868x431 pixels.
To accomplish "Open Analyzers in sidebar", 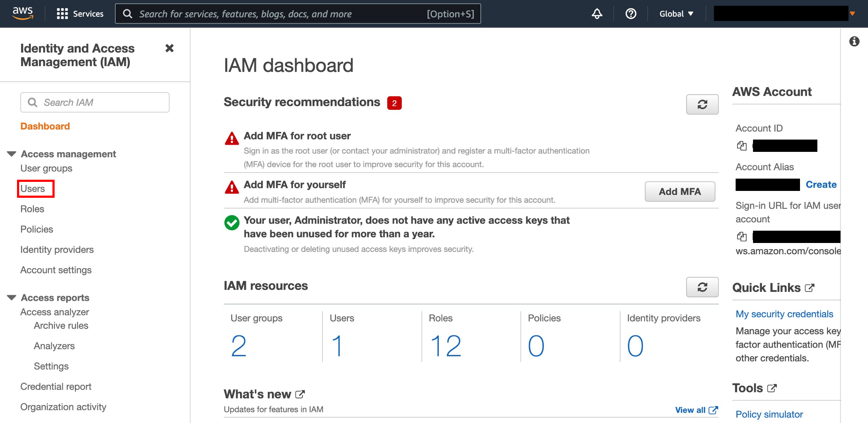I will click(54, 346).
